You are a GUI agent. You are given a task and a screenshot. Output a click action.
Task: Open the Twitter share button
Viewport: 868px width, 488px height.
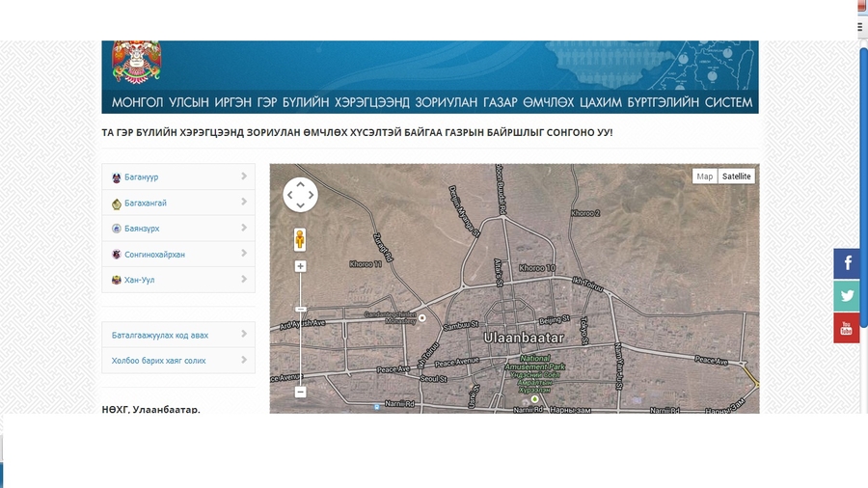[x=847, y=295]
